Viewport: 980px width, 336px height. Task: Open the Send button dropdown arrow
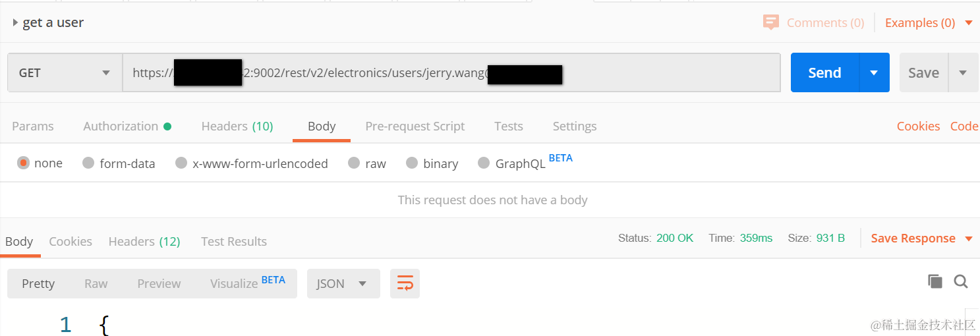(x=874, y=72)
